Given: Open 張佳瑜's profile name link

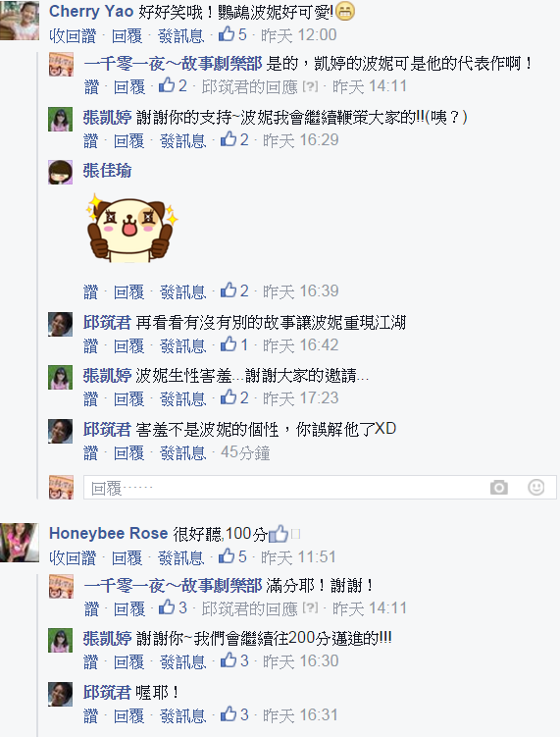Looking at the screenshot, I should (x=107, y=171).
